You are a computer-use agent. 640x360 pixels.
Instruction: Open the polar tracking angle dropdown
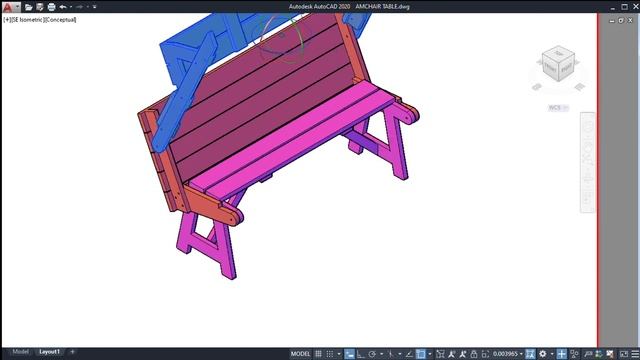click(382, 354)
